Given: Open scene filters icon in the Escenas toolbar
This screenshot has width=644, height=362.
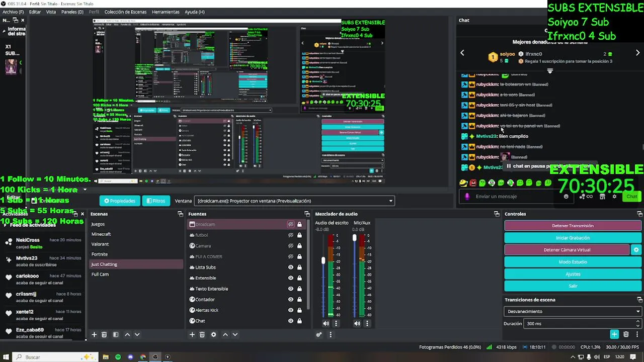Looking at the screenshot, I should [x=116, y=334].
